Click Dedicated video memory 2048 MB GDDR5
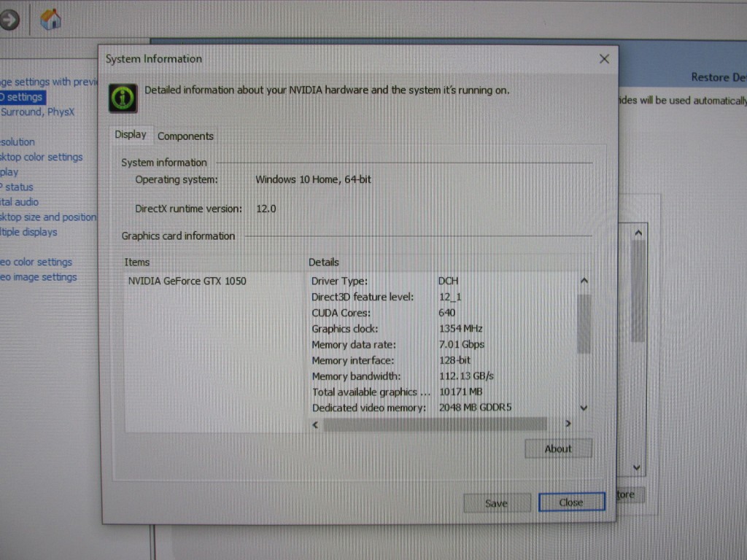 (475, 408)
